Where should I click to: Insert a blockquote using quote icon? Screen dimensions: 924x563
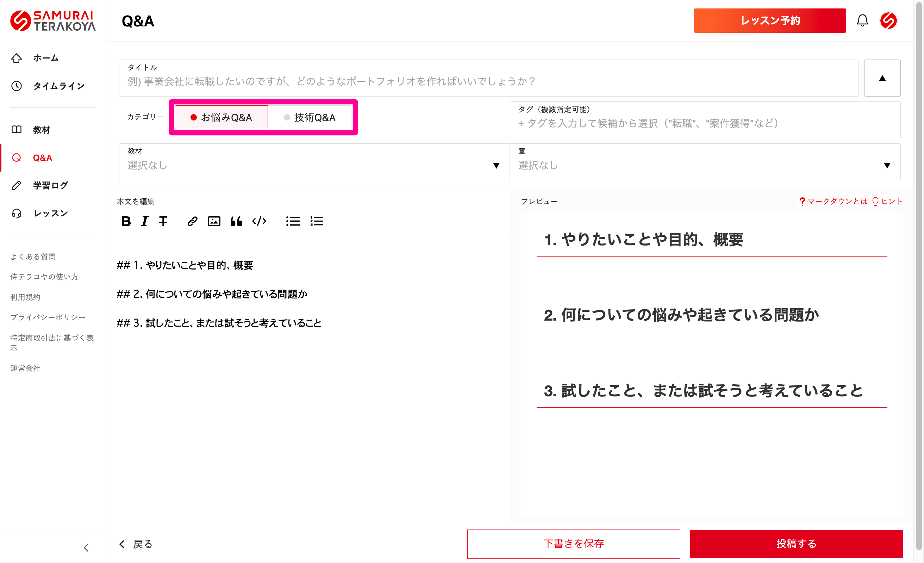tap(236, 221)
